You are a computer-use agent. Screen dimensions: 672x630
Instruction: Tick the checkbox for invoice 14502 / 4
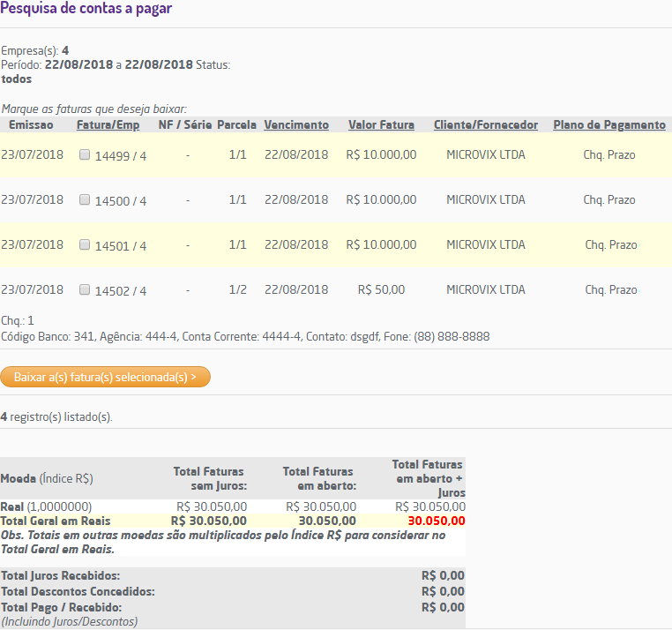[x=85, y=289]
